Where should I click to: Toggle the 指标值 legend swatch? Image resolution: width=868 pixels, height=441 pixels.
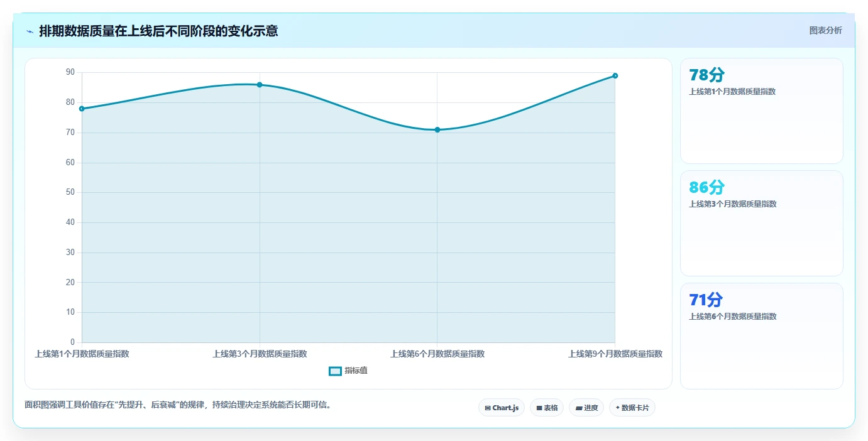(336, 371)
